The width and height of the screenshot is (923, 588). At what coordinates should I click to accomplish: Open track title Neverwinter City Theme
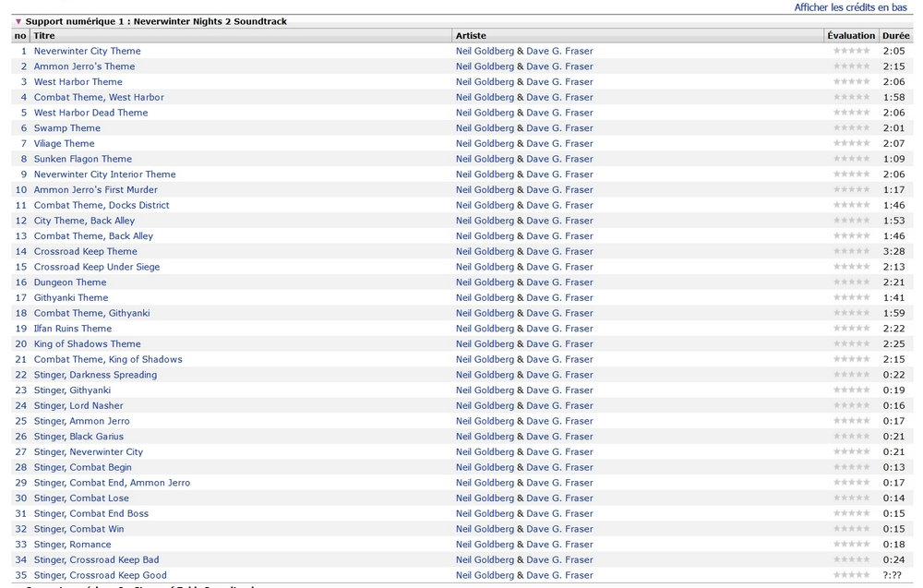pos(87,51)
